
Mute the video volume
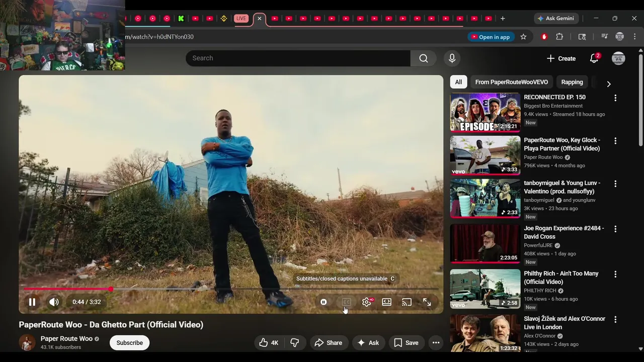[x=54, y=302]
